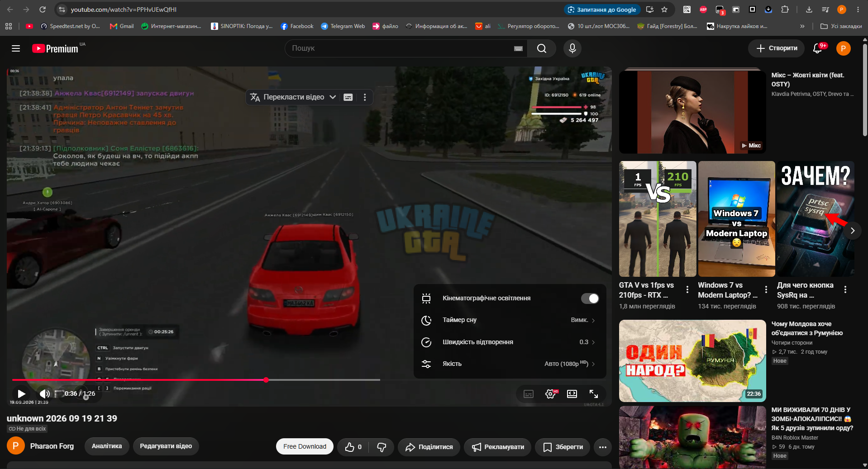Toggle subtitles in player bottom controls
The height and width of the screenshot is (469, 868).
[x=529, y=394]
